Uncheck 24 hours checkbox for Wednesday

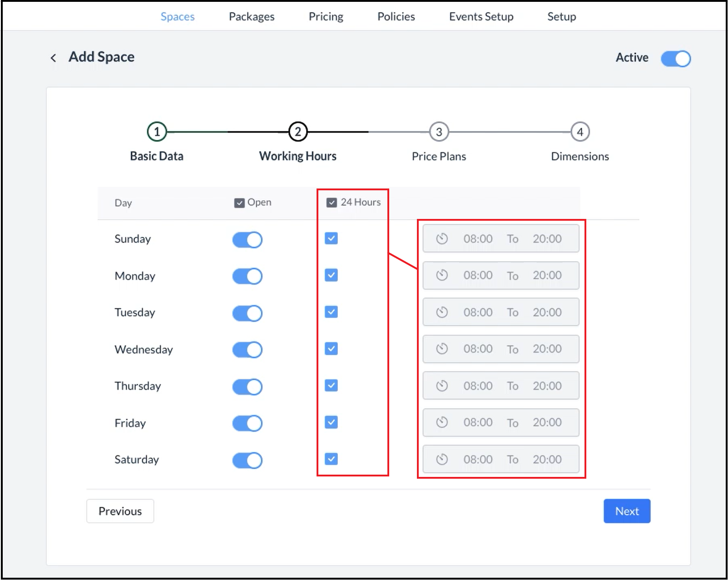331,349
